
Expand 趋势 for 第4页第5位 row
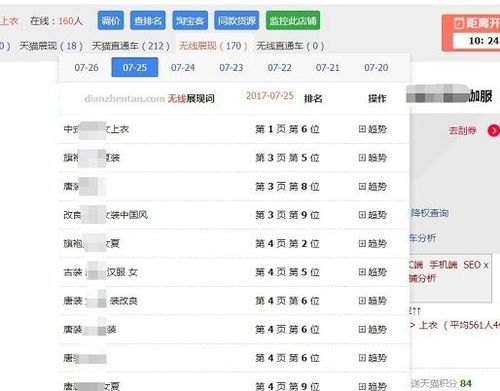(x=373, y=272)
